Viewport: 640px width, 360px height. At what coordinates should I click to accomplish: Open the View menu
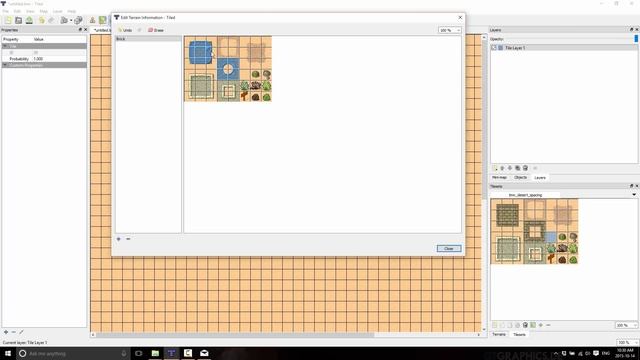pos(30,11)
